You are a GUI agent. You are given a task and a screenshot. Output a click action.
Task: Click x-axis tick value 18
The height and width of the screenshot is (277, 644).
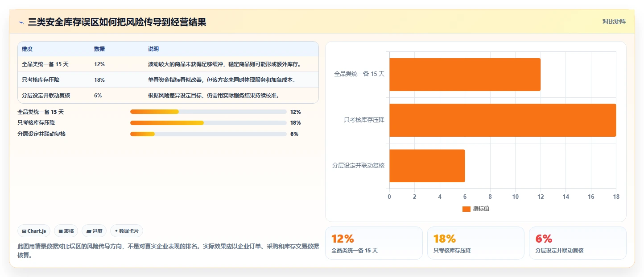click(616, 197)
